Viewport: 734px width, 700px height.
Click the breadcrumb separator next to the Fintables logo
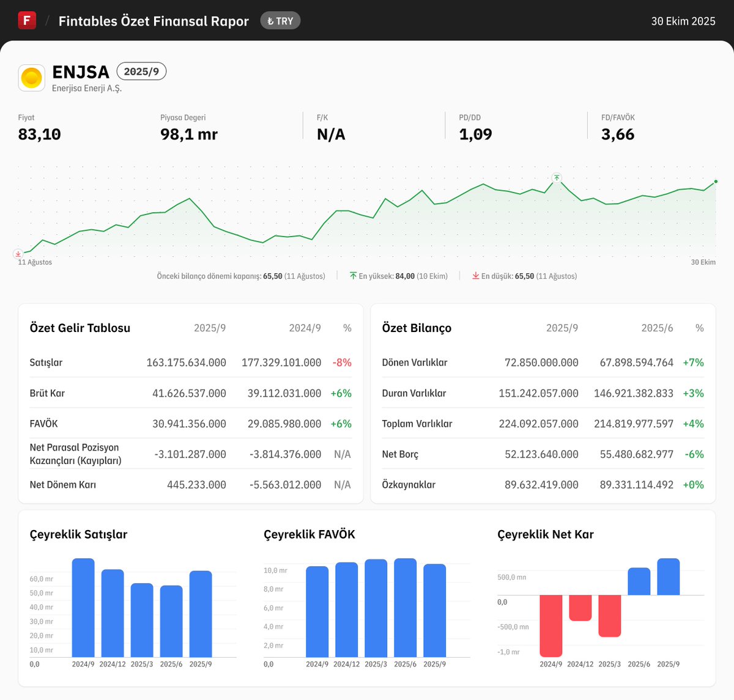(x=46, y=20)
